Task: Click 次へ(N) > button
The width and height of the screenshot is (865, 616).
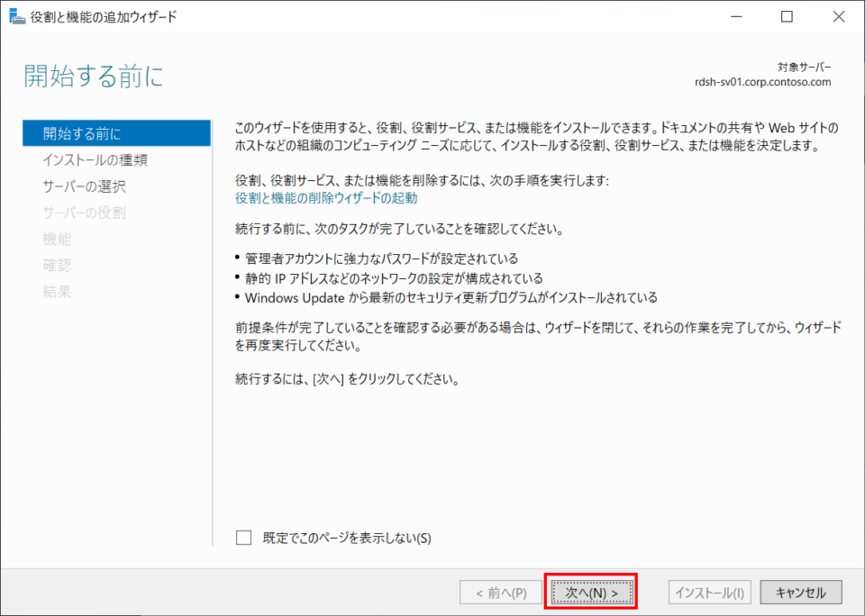Action: point(591,593)
